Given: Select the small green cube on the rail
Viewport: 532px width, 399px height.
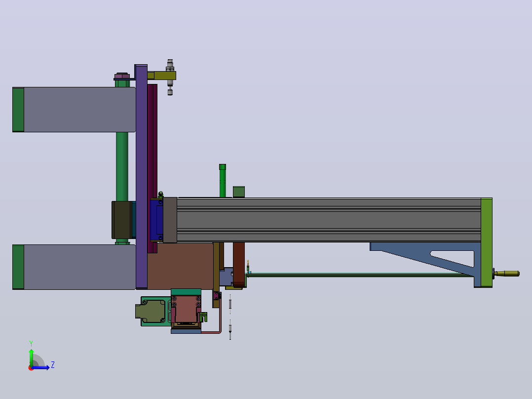Looking at the screenshot, I should [x=239, y=192].
